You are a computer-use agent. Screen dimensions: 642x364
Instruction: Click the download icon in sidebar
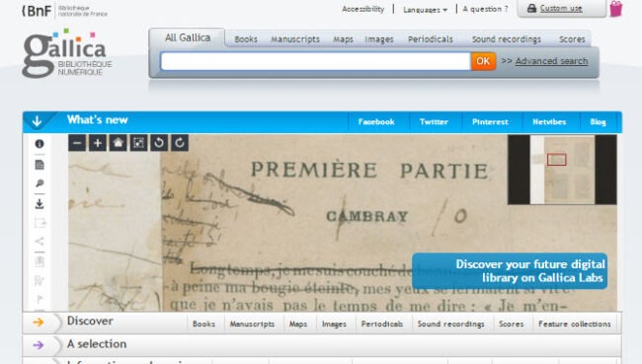40,203
